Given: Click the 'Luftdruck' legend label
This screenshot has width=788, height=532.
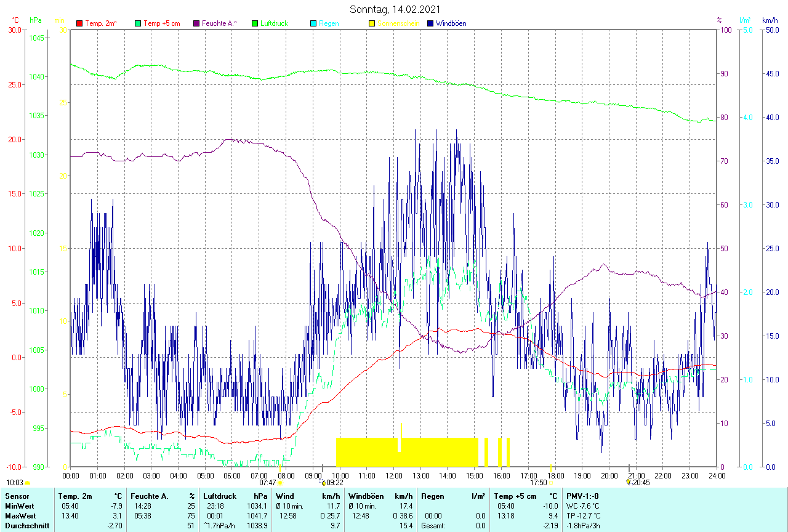Looking at the screenshot, I should coord(274,23).
